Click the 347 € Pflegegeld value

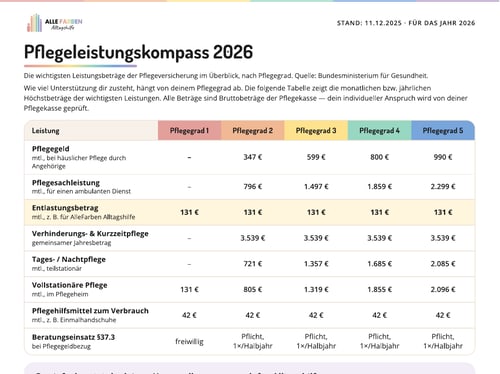point(253,157)
